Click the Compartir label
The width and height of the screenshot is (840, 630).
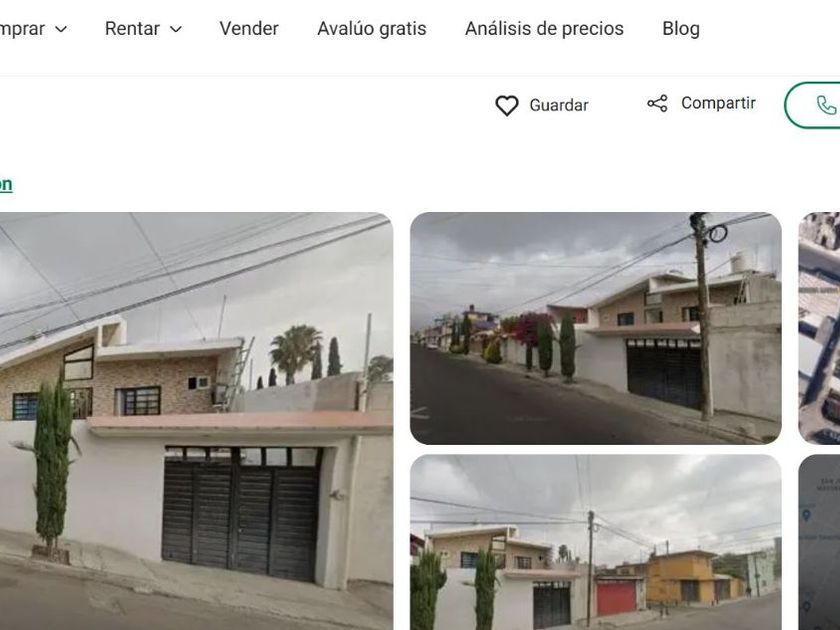(x=718, y=103)
